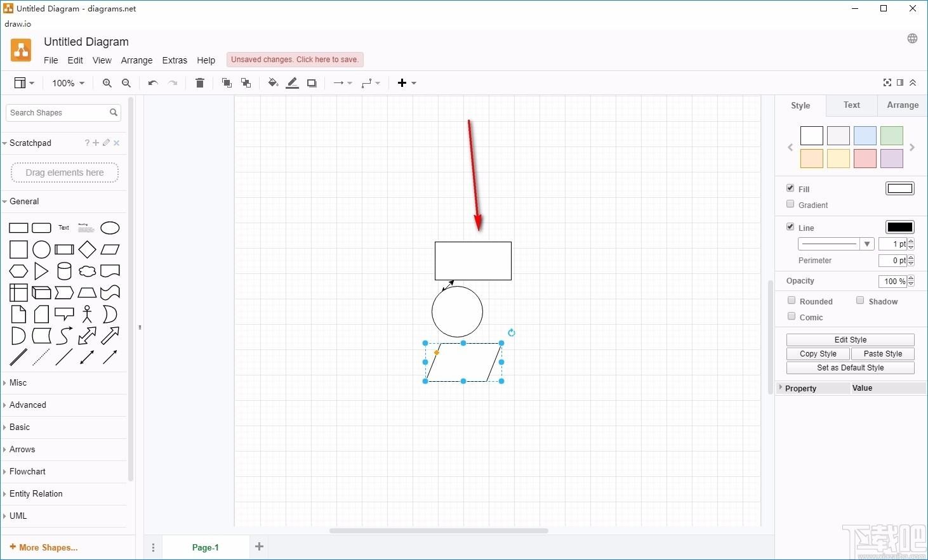Expand the Misc shapes section

click(63, 382)
